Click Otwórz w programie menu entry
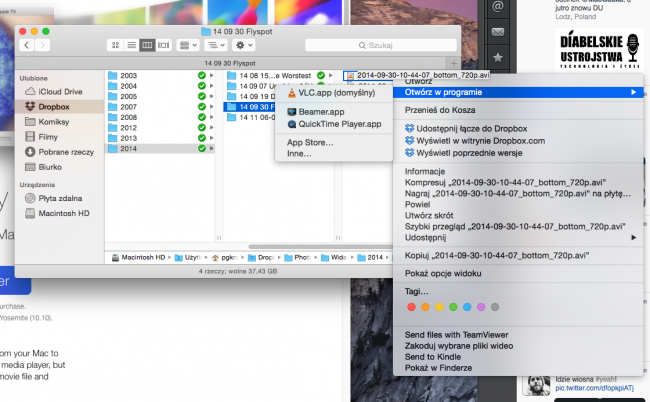Viewport: 650px width, 402px height. click(x=518, y=92)
